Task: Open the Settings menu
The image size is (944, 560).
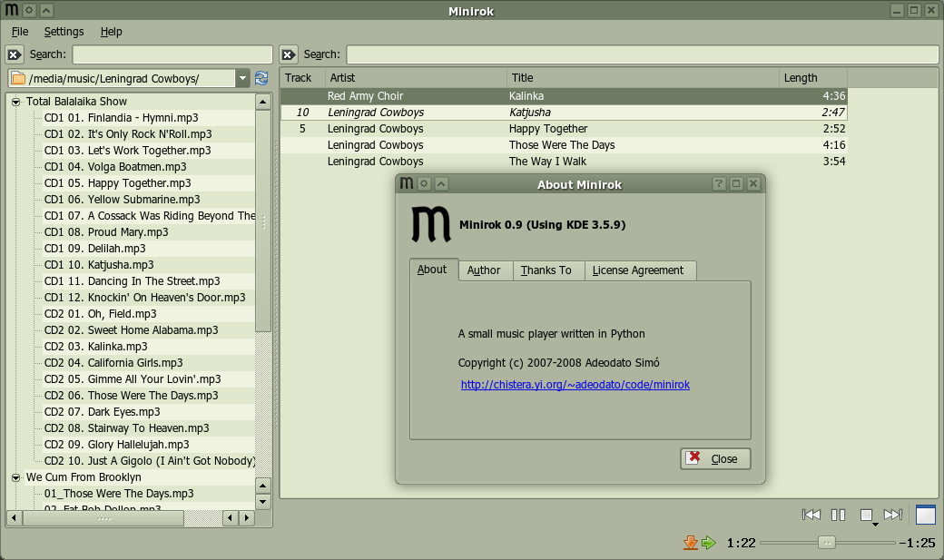Action: coord(64,31)
